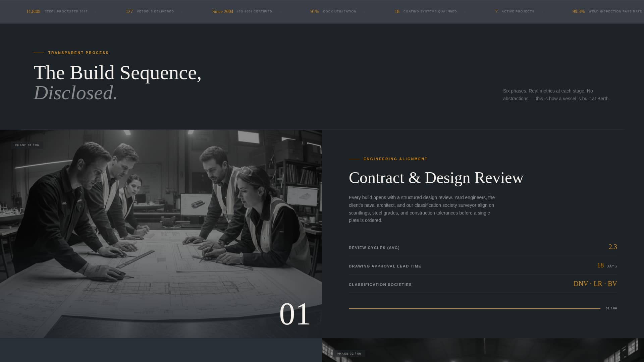This screenshot has width=644, height=362.
Task: Open the "91% Dock Utilisation" metric
Action: 333,11
